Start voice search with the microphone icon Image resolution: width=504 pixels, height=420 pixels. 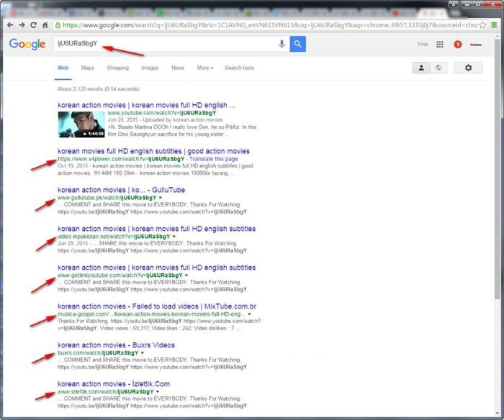click(282, 44)
